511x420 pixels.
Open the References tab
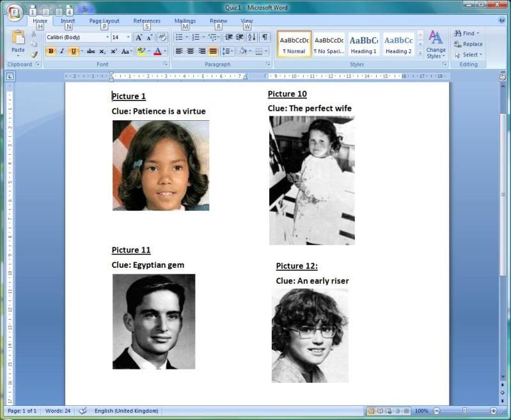click(x=146, y=21)
